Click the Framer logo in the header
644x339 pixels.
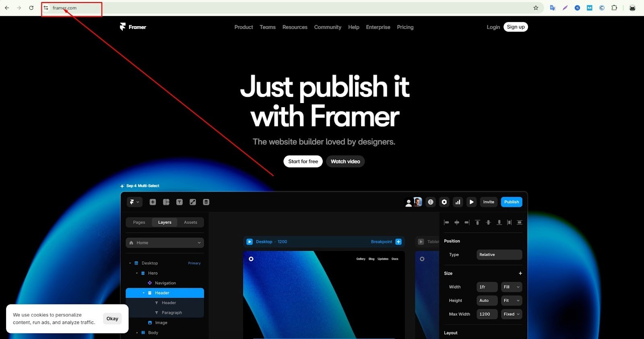point(133,27)
